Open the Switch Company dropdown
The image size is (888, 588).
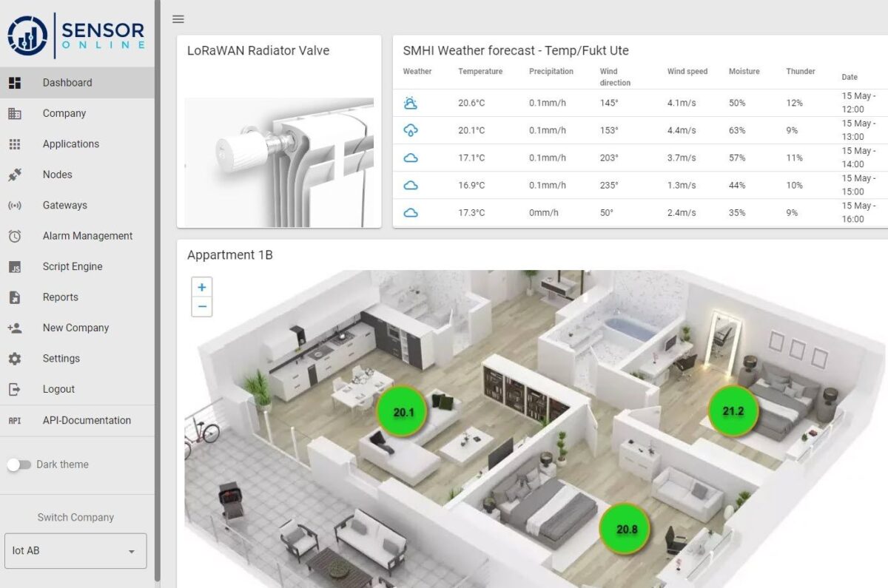[x=75, y=550]
